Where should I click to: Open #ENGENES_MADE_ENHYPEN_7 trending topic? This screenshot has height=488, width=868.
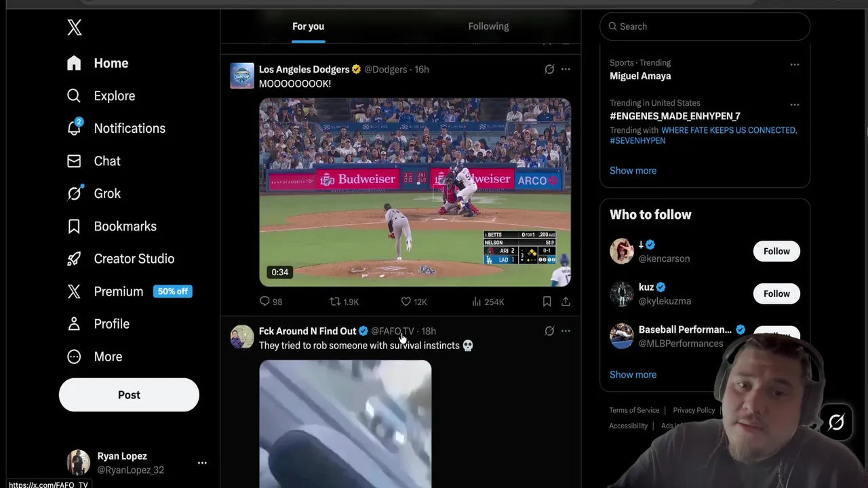click(x=675, y=116)
